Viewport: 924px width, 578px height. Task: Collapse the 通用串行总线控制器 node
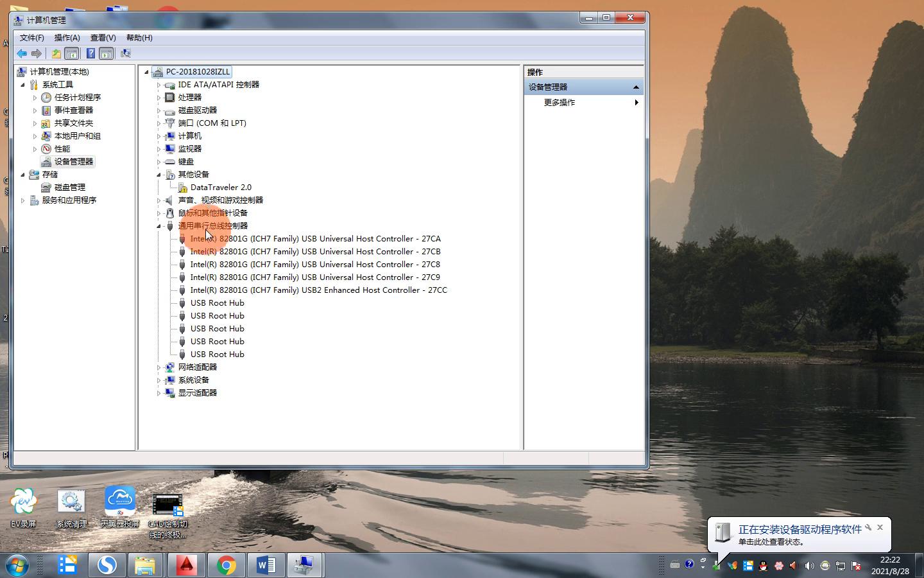[x=158, y=226]
